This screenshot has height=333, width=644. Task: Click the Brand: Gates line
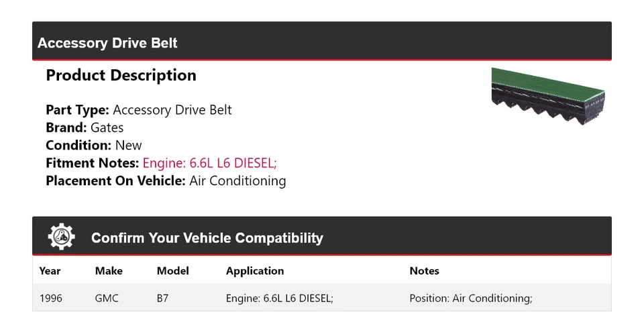[85, 128]
